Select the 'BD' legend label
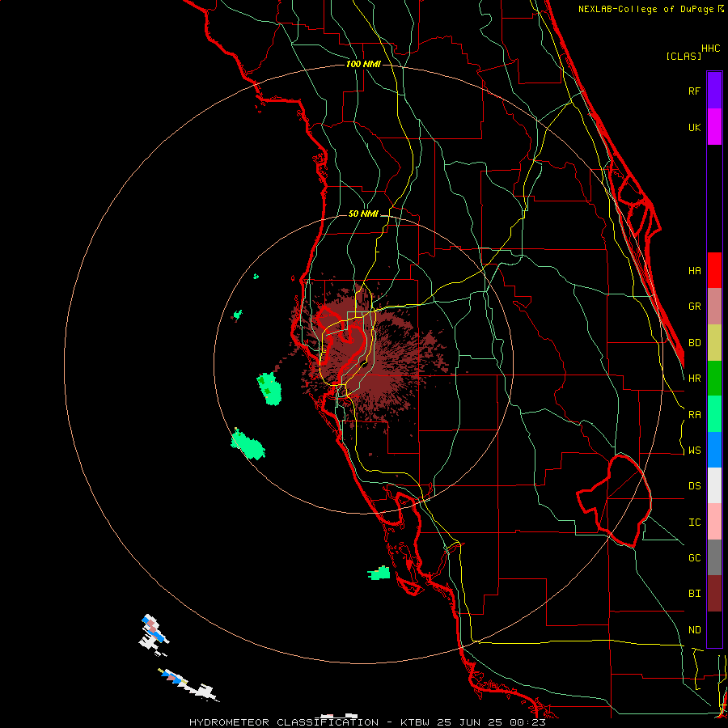Viewport: 728px width, 728px height. (694, 343)
